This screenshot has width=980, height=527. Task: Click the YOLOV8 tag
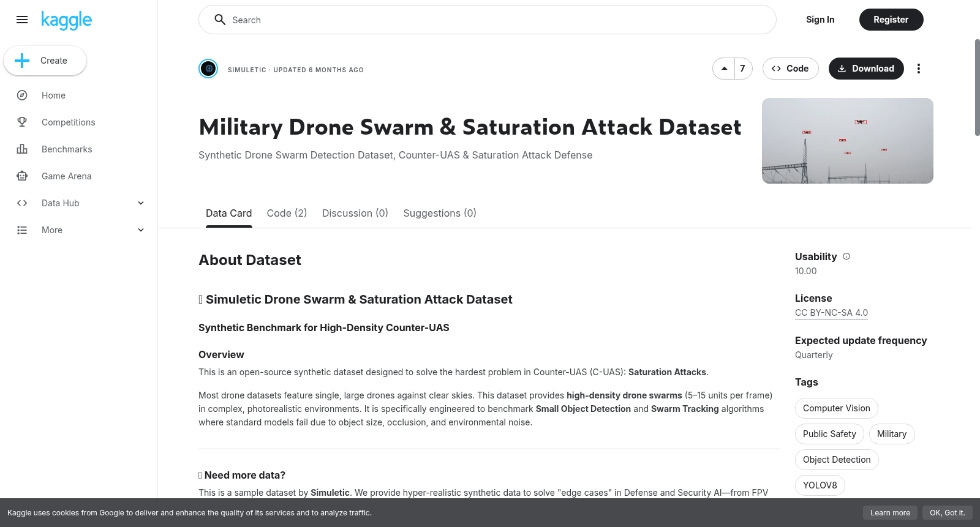pyautogui.click(x=820, y=485)
